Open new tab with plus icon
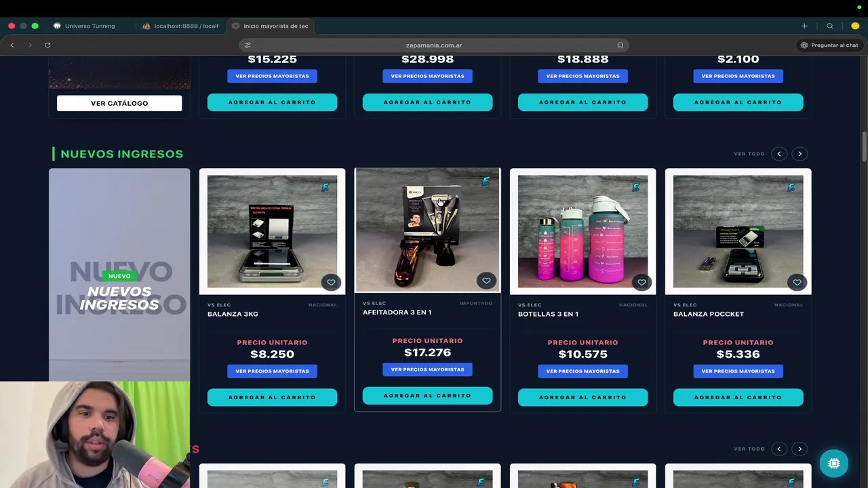The image size is (868, 488). click(x=804, y=26)
